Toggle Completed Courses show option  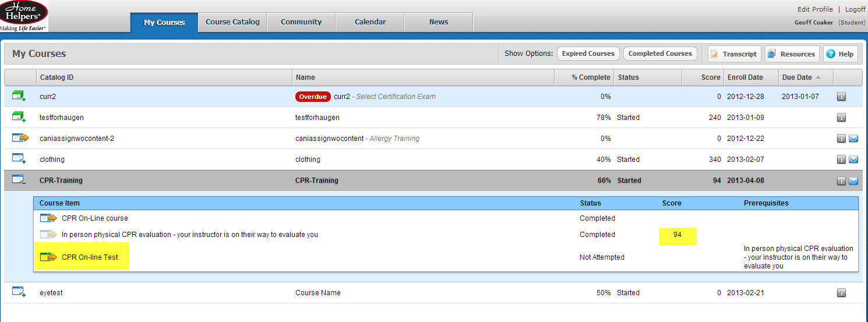click(x=660, y=54)
